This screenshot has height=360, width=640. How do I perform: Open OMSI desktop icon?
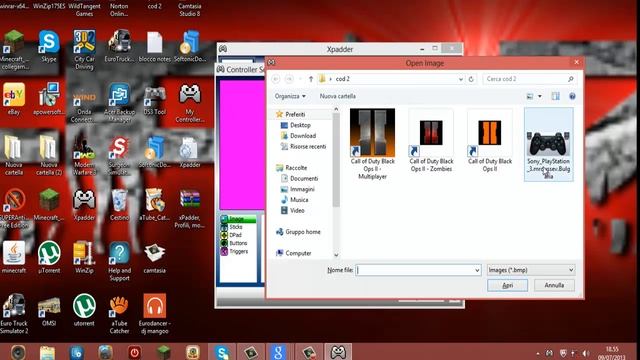pyautogui.click(x=49, y=311)
